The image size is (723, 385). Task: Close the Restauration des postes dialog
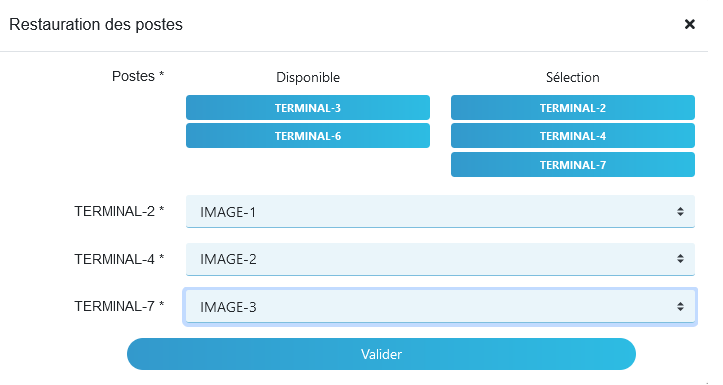point(689,24)
